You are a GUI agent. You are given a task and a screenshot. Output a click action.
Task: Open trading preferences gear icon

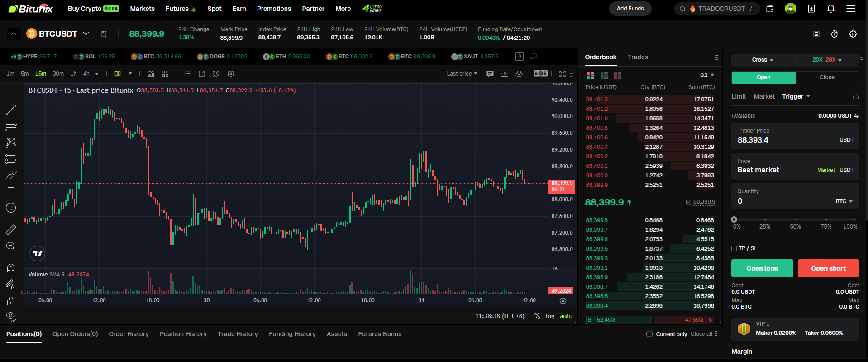[x=853, y=34]
